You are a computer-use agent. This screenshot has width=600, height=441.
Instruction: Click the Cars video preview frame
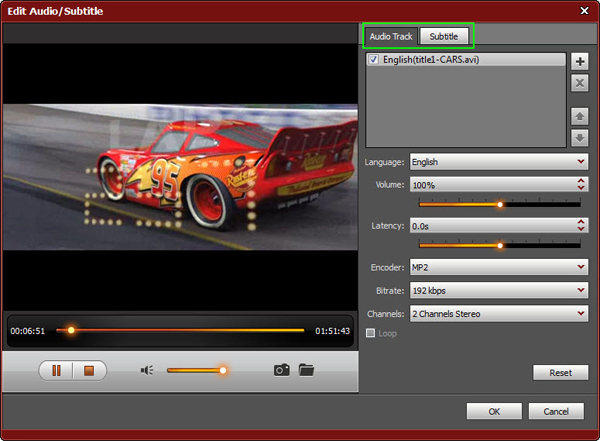pyautogui.click(x=180, y=177)
